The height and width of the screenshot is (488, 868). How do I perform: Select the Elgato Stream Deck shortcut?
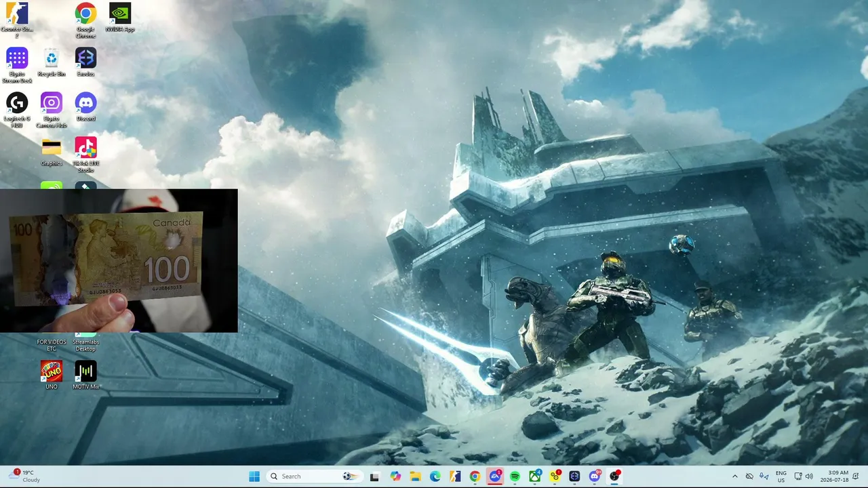point(17,65)
